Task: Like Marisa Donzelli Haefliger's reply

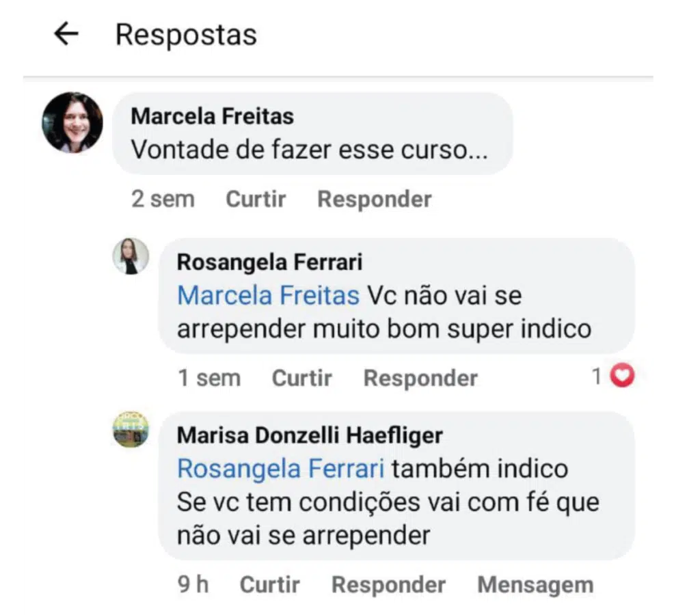Action: (x=269, y=585)
